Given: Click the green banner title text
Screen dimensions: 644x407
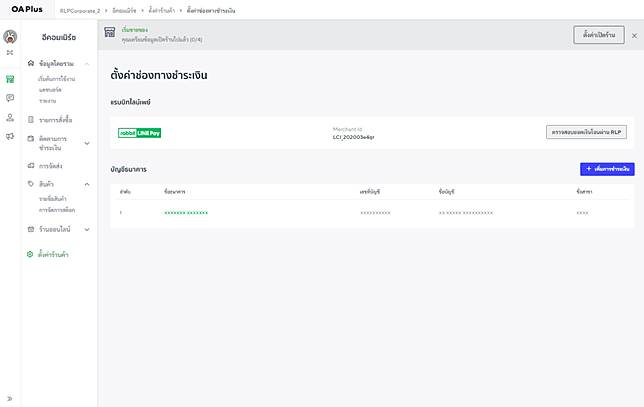Looking at the screenshot, I should (135, 30).
